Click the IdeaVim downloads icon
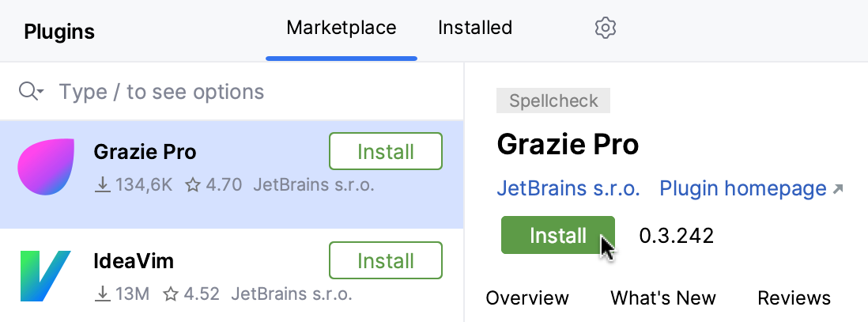868x322 pixels. click(x=101, y=294)
